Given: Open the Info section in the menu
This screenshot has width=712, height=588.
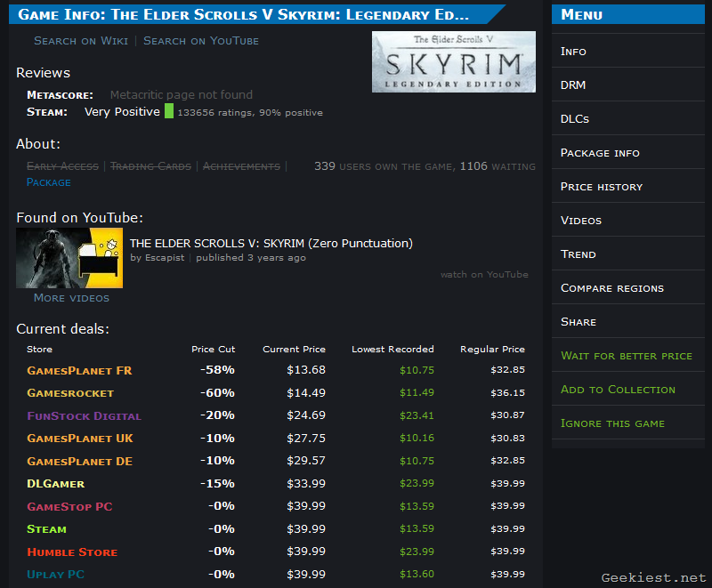Looking at the screenshot, I should (x=573, y=51).
